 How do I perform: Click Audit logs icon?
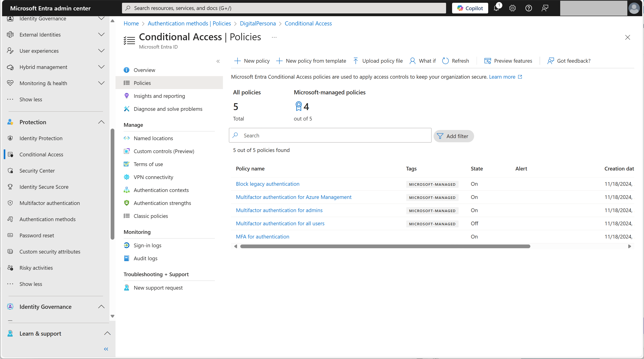[126, 258]
